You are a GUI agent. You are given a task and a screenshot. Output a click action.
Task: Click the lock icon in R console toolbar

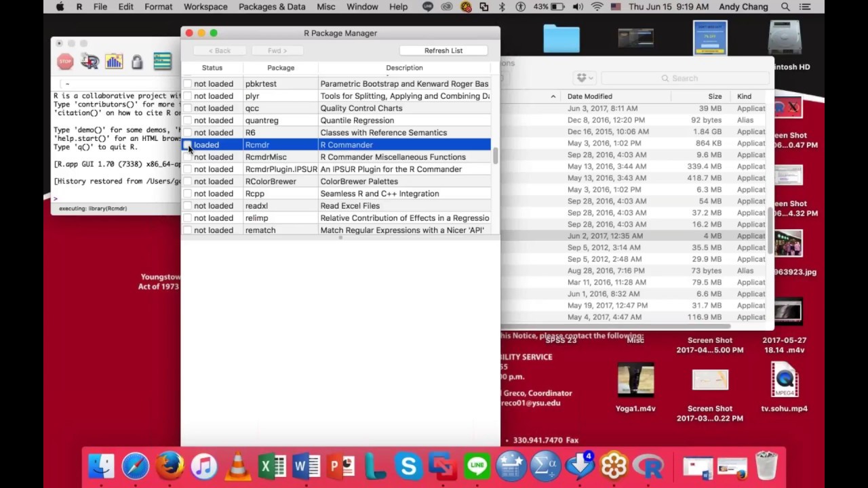[x=137, y=62]
